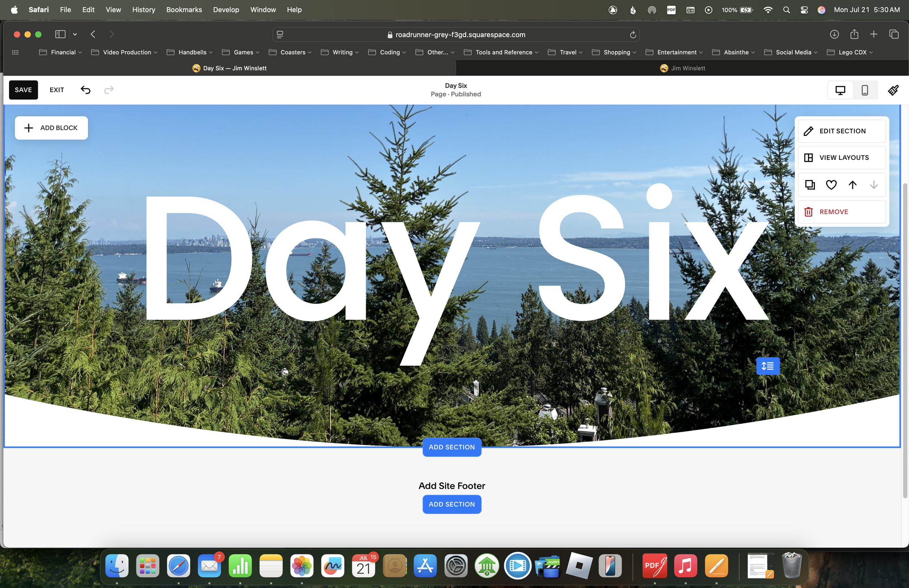Click the Remove trash can icon
Screen dimensions: 909x588
pyautogui.click(x=809, y=212)
